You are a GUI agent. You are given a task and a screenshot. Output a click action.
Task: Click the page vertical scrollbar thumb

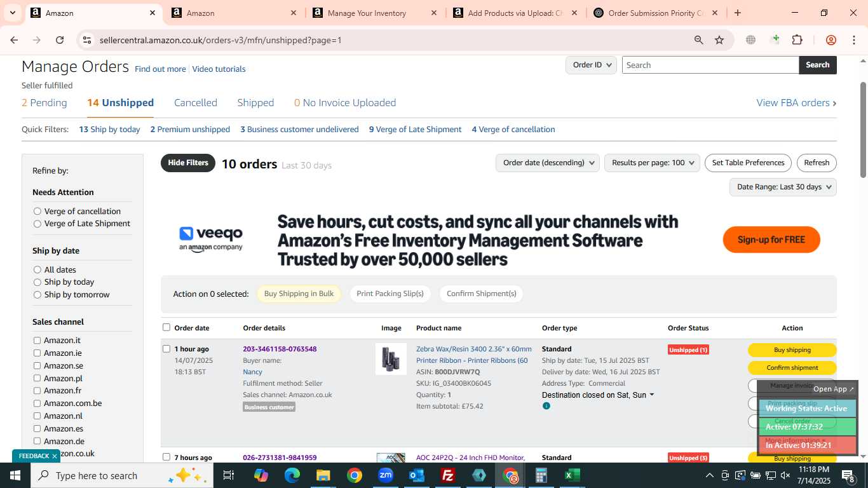[x=863, y=130]
